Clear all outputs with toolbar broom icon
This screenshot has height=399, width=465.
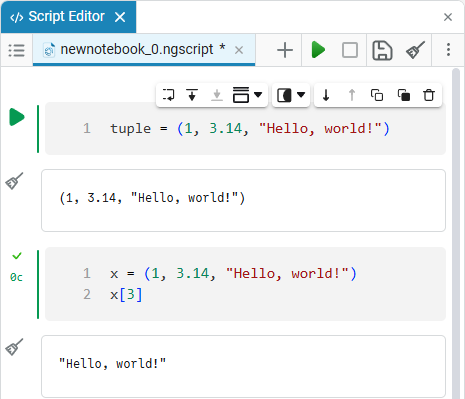click(x=415, y=50)
